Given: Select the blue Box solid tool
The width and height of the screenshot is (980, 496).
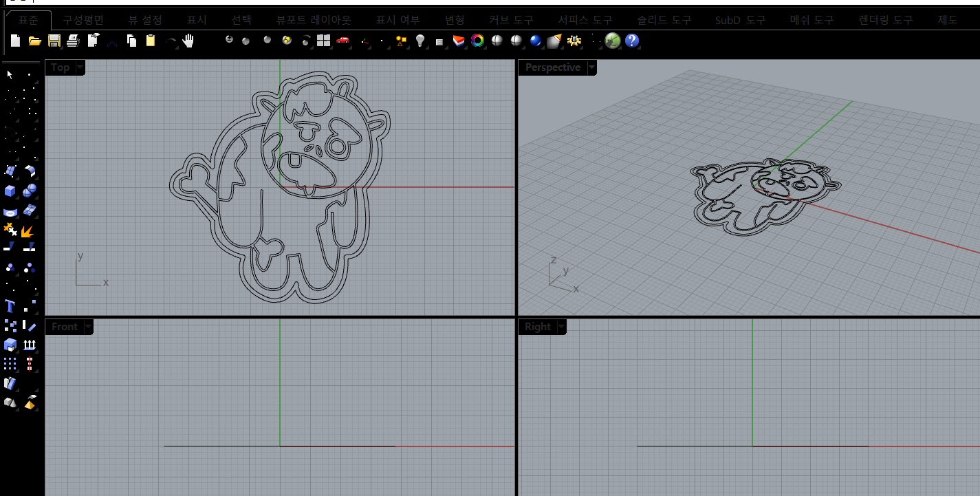Looking at the screenshot, I should (10, 190).
